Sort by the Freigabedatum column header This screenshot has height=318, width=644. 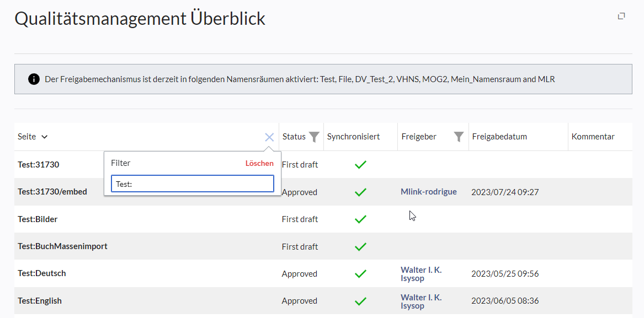click(499, 137)
